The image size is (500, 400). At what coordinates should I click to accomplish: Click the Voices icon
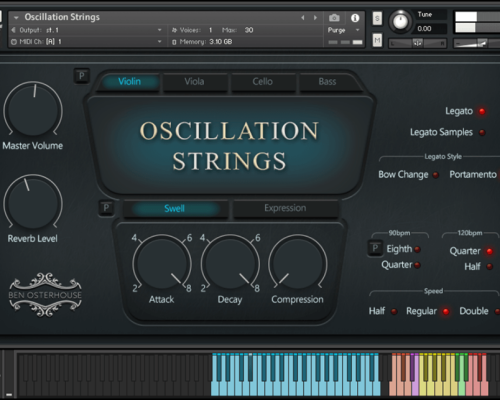174,30
